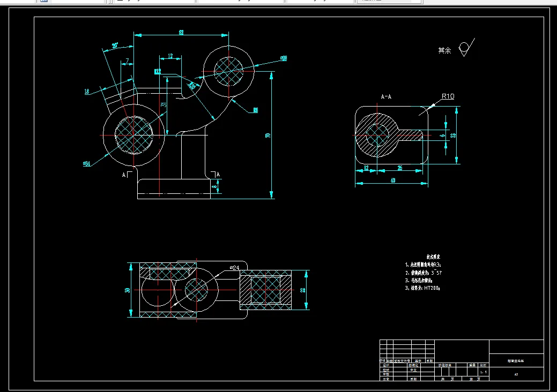Pick the 7 dimension in the main view
The width and height of the screenshot is (557, 392).
(127, 61)
